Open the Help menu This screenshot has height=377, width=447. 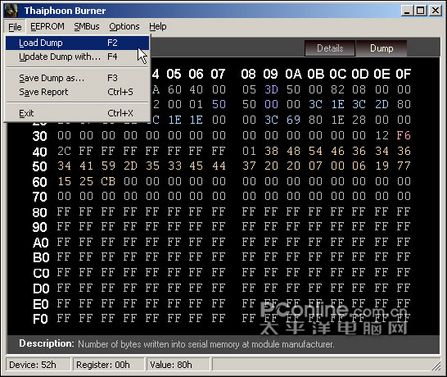[x=158, y=27]
